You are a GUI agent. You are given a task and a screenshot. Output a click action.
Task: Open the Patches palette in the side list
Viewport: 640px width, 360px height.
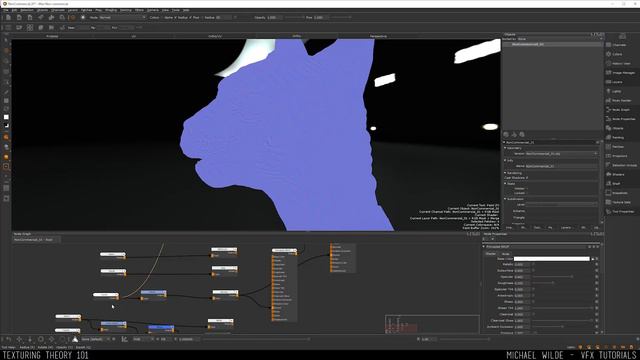[618, 147]
